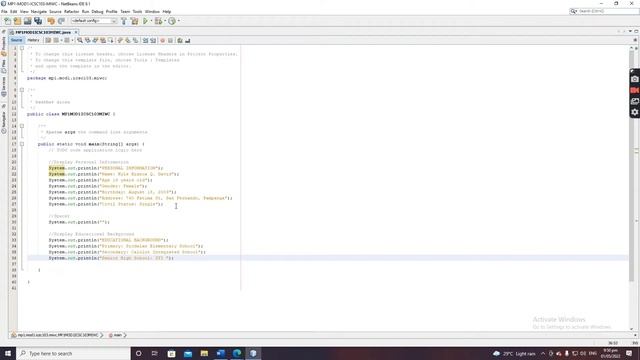Click the screen recorder camera snapshot icon
The height and width of the screenshot is (360, 640).
[634, 79]
